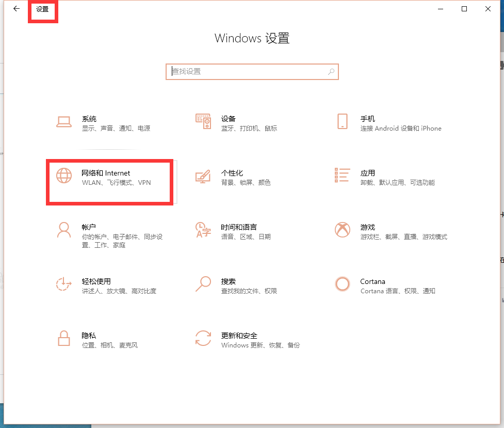Open the Time and language icon
Image resolution: width=504 pixels, height=428 pixels.
(203, 230)
